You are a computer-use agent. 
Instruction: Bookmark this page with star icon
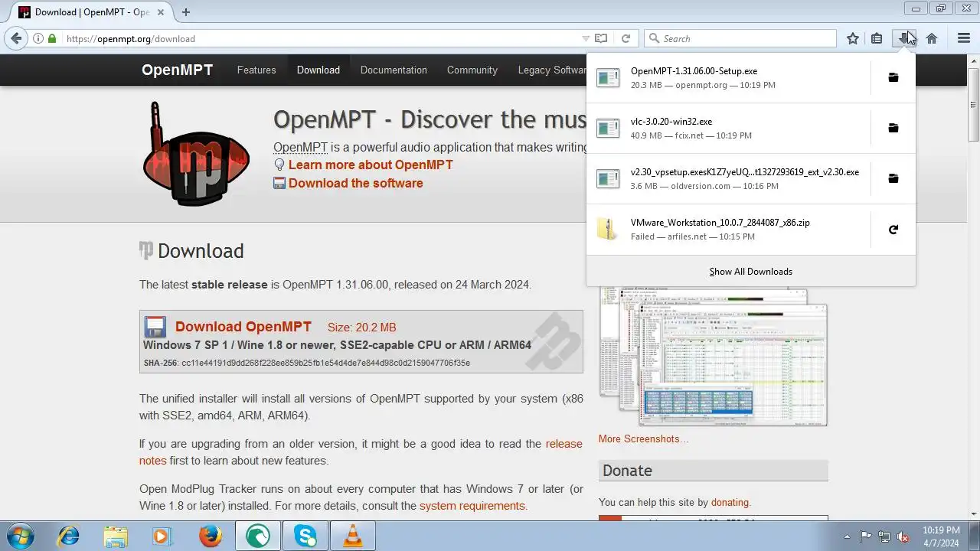(x=853, y=38)
